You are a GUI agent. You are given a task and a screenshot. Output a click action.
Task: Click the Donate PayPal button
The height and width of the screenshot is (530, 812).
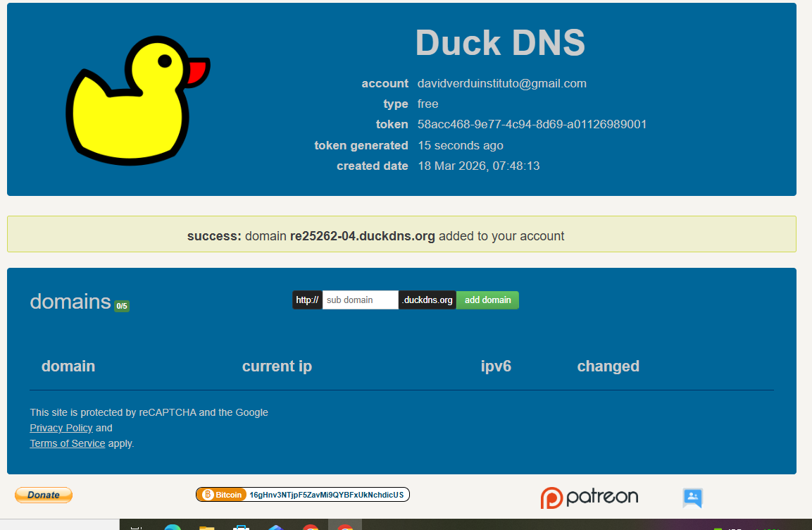coord(44,495)
